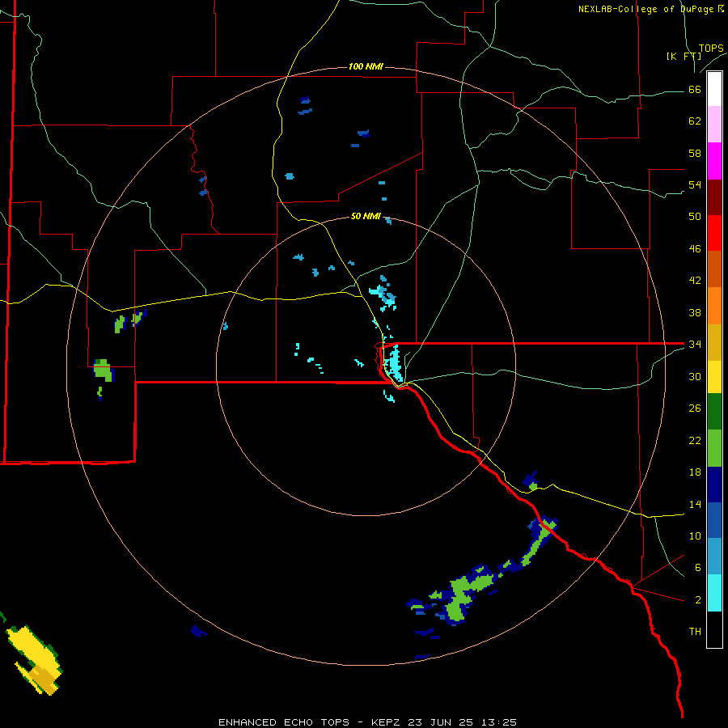
Task: Click the legend value '42'
Action: coord(695,281)
